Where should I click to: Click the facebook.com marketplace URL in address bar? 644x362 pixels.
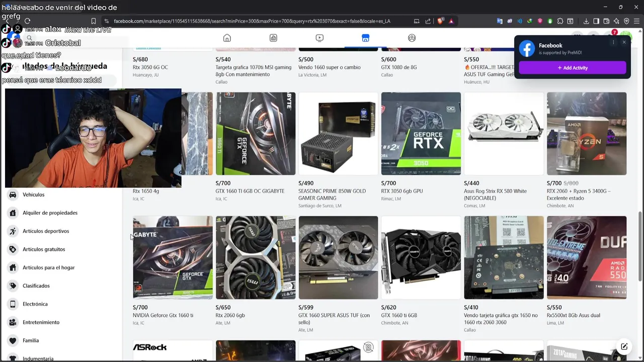(x=252, y=21)
